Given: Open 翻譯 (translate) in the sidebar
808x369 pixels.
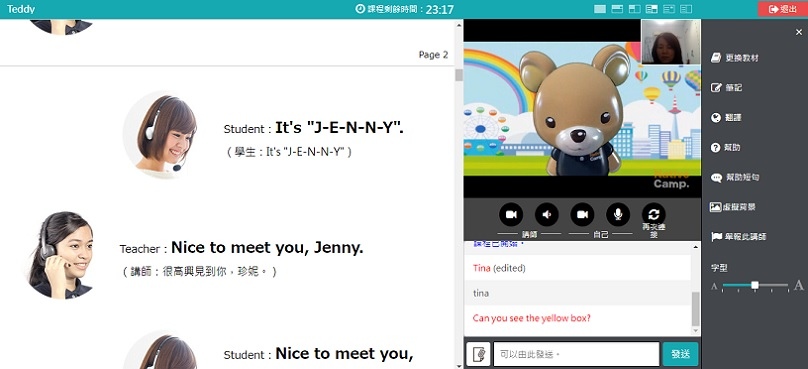Looking at the screenshot, I should point(726,118).
